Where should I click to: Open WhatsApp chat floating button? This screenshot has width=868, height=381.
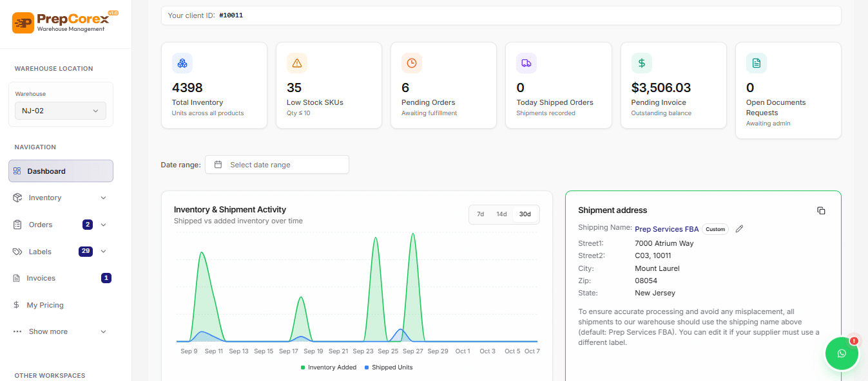[842, 353]
